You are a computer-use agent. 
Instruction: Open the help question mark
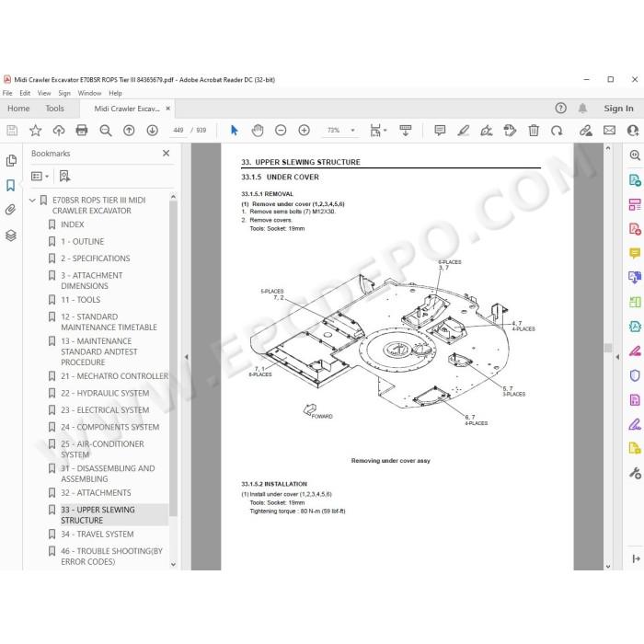pyautogui.click(x=560, y=108)
